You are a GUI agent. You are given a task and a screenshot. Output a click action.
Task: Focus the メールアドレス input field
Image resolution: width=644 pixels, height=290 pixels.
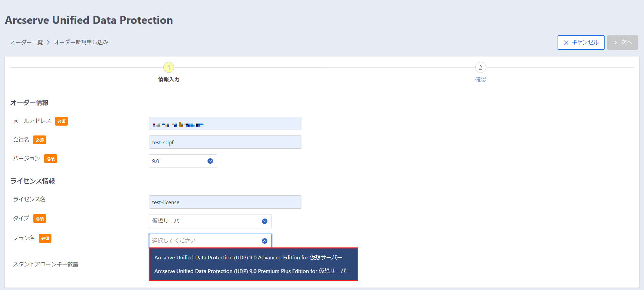click(x=225, y=124)
